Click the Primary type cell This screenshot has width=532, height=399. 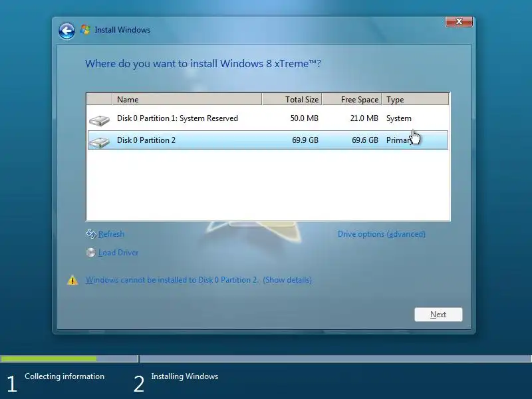(400, 140)
